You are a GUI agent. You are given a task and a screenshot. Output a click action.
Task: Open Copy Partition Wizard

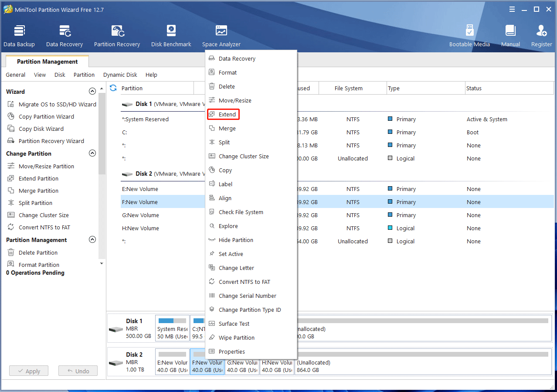(x=41, y=116)
